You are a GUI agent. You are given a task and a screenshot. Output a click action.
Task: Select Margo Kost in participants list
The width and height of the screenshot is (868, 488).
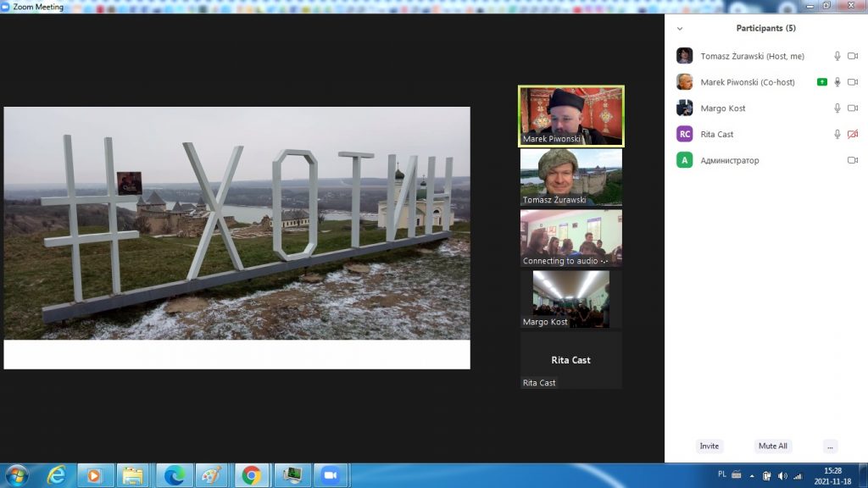coord(721,108)
